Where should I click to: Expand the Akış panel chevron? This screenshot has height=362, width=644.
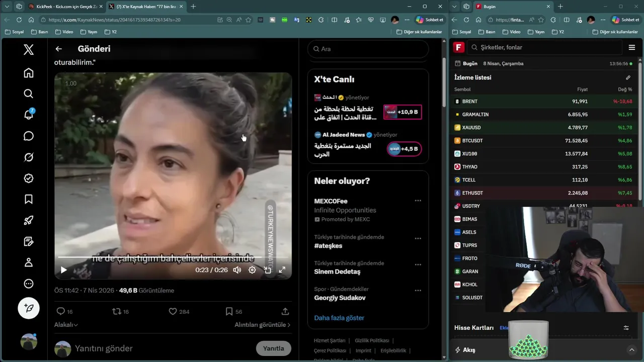click(632, 350)
